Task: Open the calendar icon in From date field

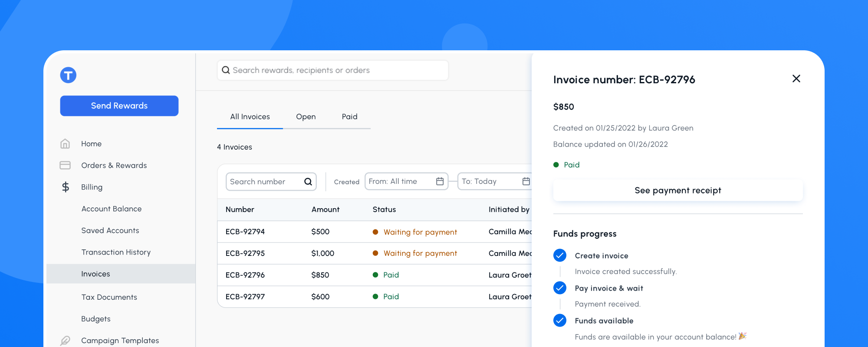Action: click(x=440, y=181)
